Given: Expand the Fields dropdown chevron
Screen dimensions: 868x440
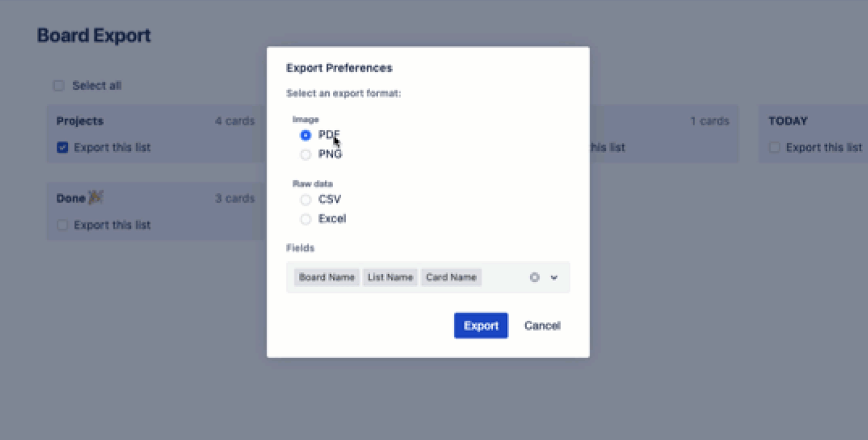Looking at the screenshot, I should (554, 277).
